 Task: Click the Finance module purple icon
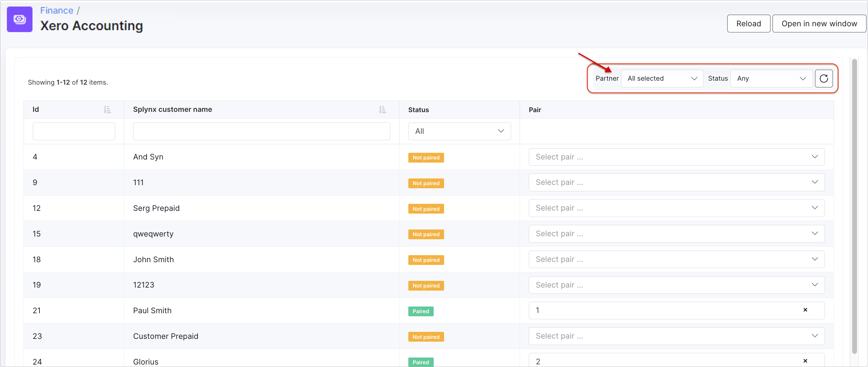point(20,20)
